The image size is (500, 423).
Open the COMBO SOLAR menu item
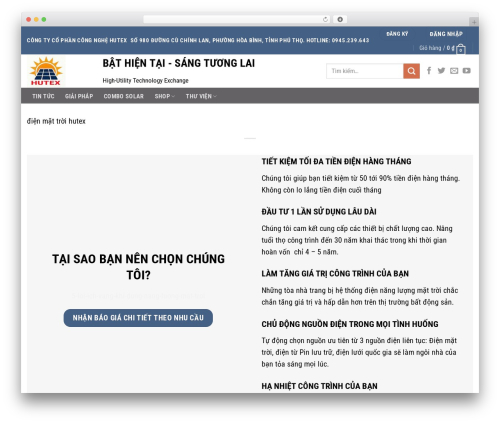(x=124, y=96)
